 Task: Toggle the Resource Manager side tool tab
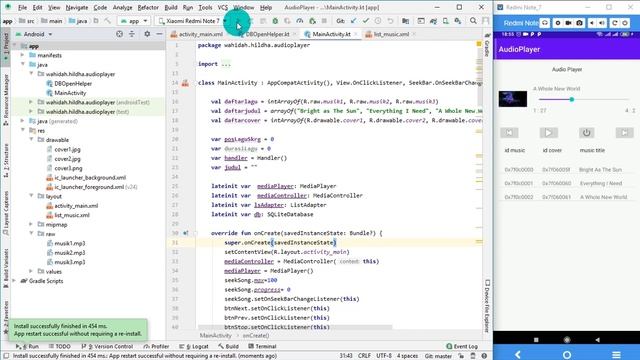click(6, 99)
